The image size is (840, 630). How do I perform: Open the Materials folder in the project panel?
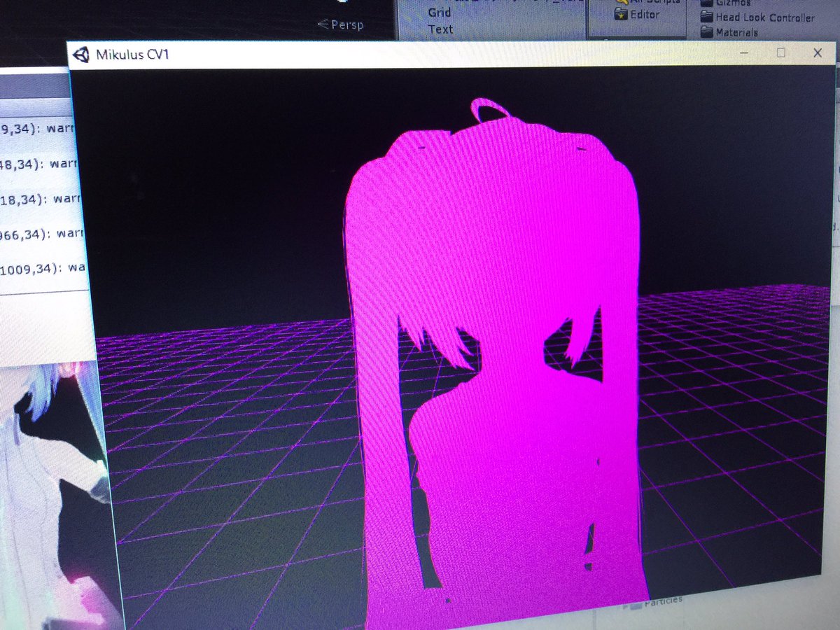click(x=729, y=32)
